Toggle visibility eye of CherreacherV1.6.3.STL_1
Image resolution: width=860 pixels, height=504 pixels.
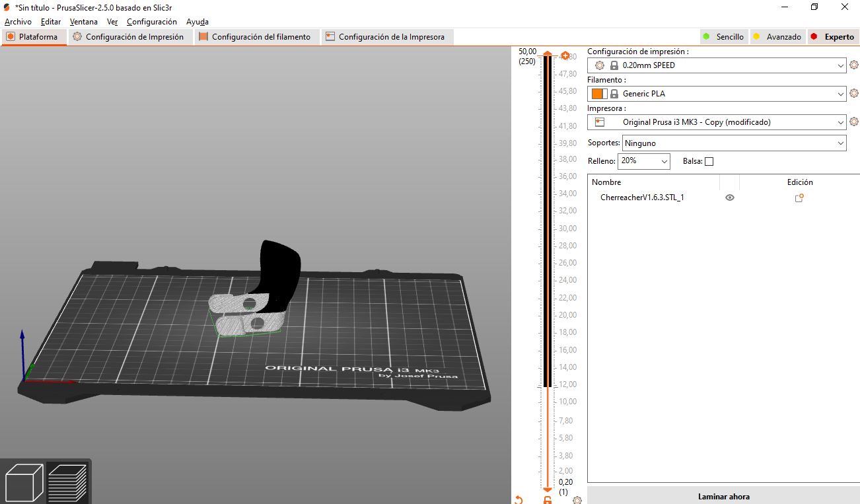[730, 198]
